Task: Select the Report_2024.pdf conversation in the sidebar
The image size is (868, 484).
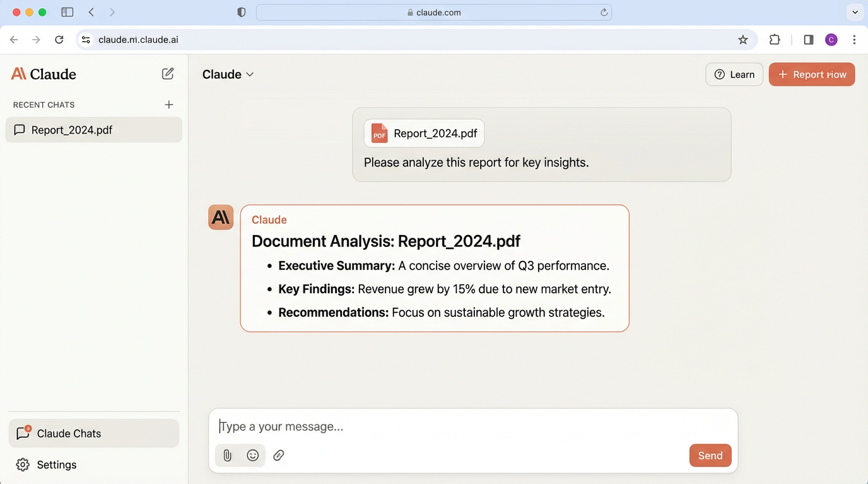Action: pyautogui.click(x=93, y=129)
